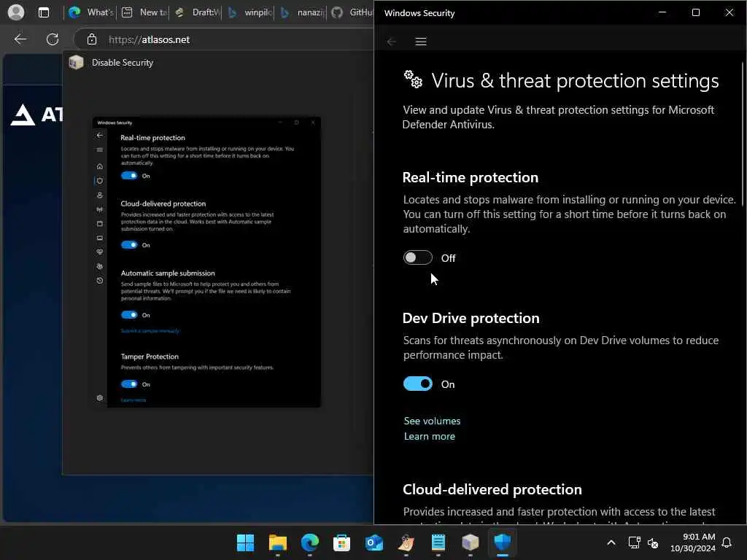747x560 pixels.
Task: Open Microsoft Edge from the taskbar
Action: point(309,542)
